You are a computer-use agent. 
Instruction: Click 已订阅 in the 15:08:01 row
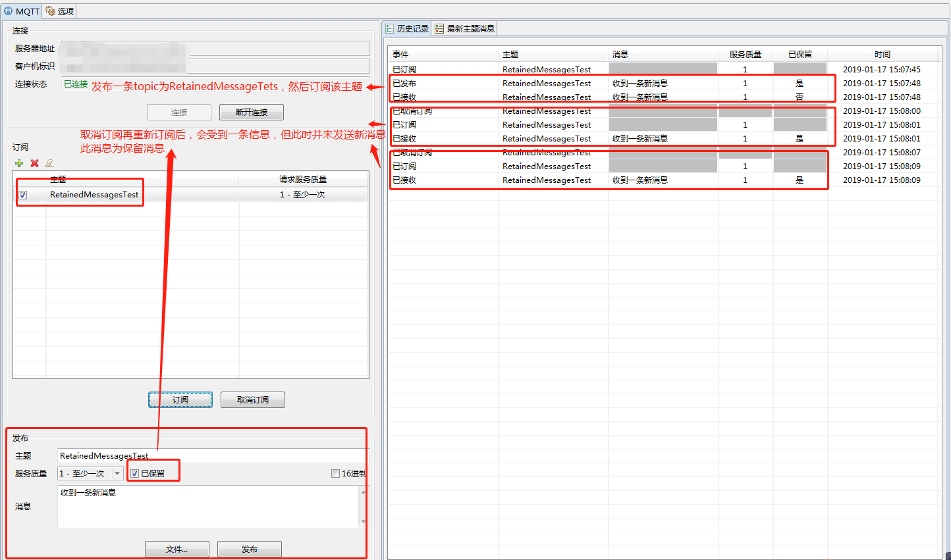(x=404, y=124)
